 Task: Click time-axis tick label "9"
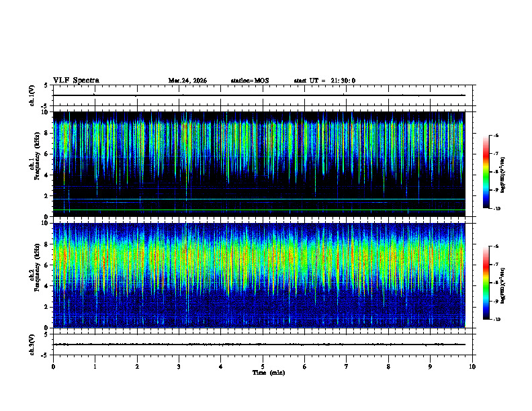430,366
